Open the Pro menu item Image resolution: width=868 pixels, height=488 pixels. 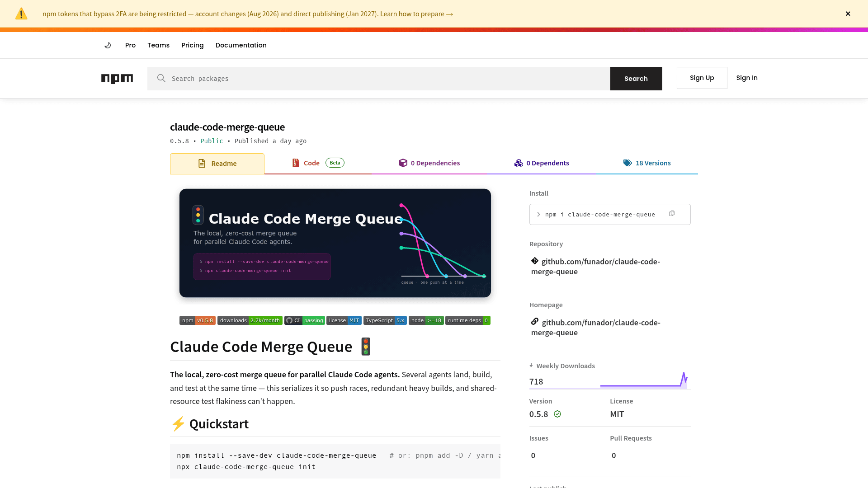pyautogui.click(x=130, y=45)
